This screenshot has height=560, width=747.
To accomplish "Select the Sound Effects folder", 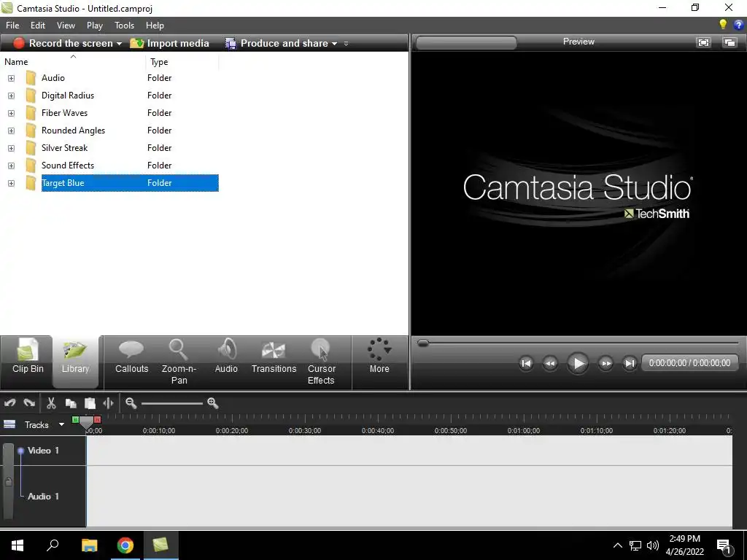I will point(68,166).
